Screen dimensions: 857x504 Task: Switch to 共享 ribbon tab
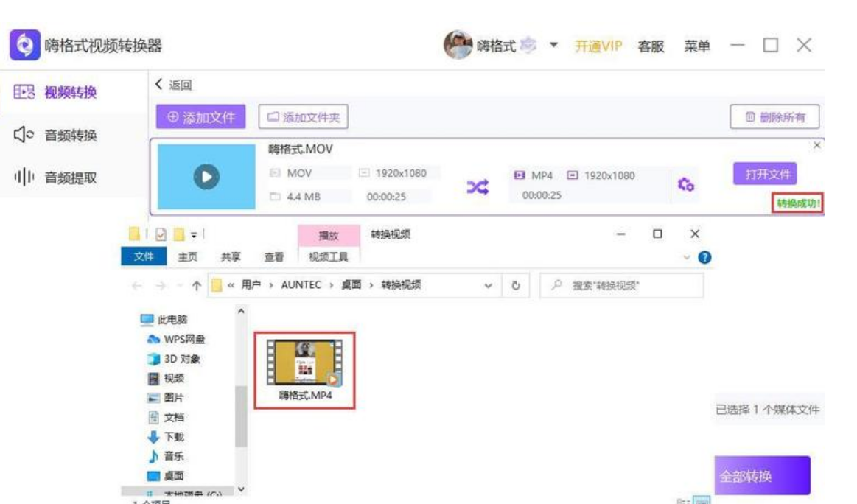[231, 257]
